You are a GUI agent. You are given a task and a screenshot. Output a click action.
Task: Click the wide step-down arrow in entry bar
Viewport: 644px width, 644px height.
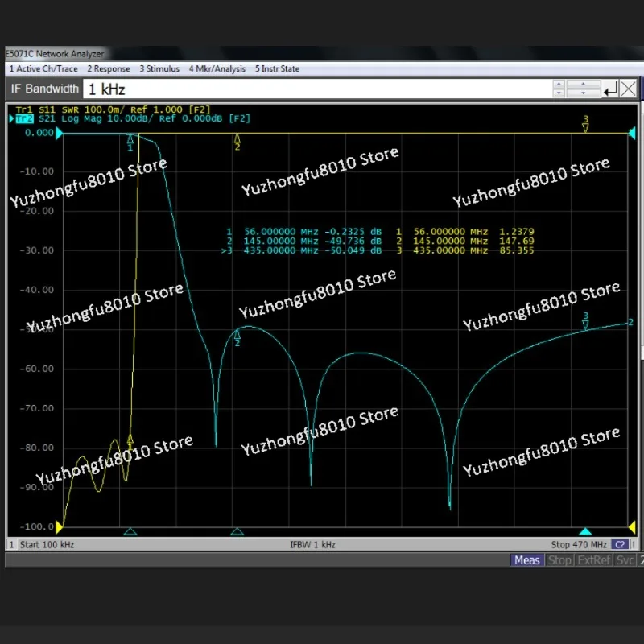[x=583, y=93]
